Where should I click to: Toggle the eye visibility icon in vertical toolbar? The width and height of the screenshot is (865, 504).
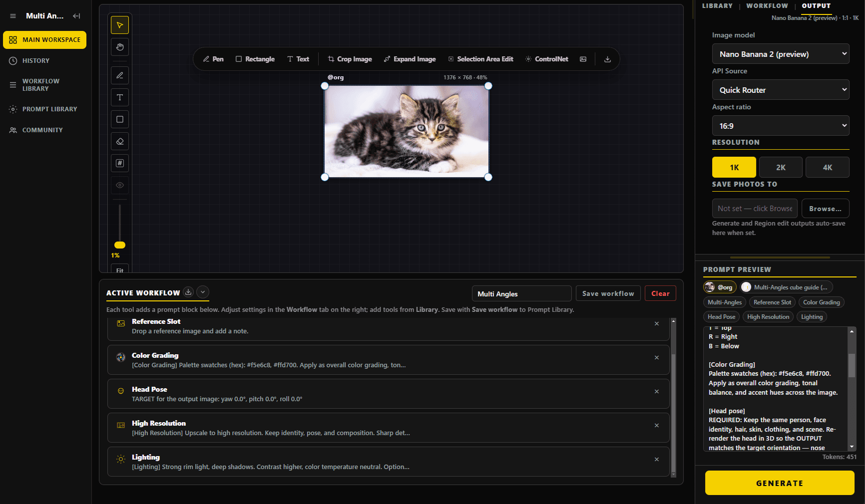[x=120, y=185]
